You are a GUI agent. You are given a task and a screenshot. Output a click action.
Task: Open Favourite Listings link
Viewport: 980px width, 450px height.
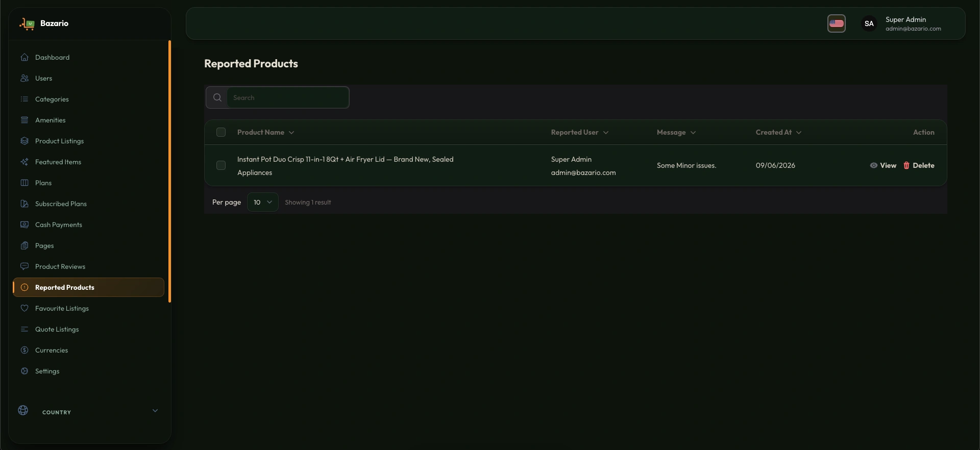coord(89,308)
